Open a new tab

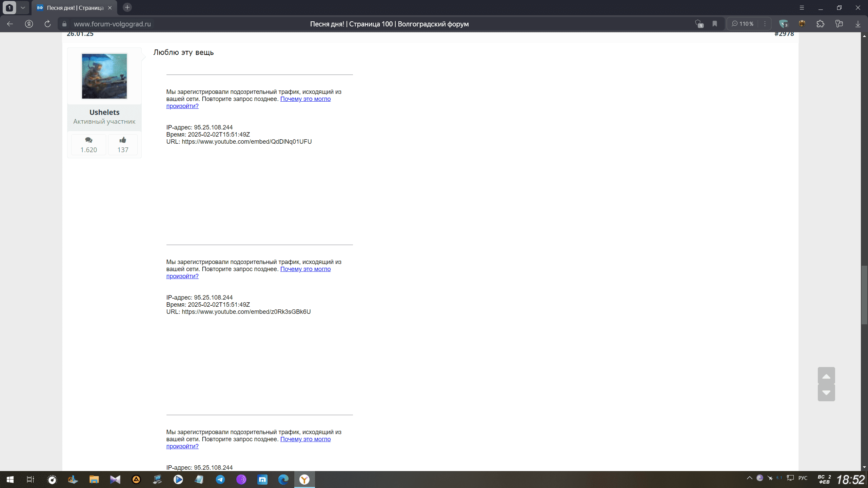point(127,7)
